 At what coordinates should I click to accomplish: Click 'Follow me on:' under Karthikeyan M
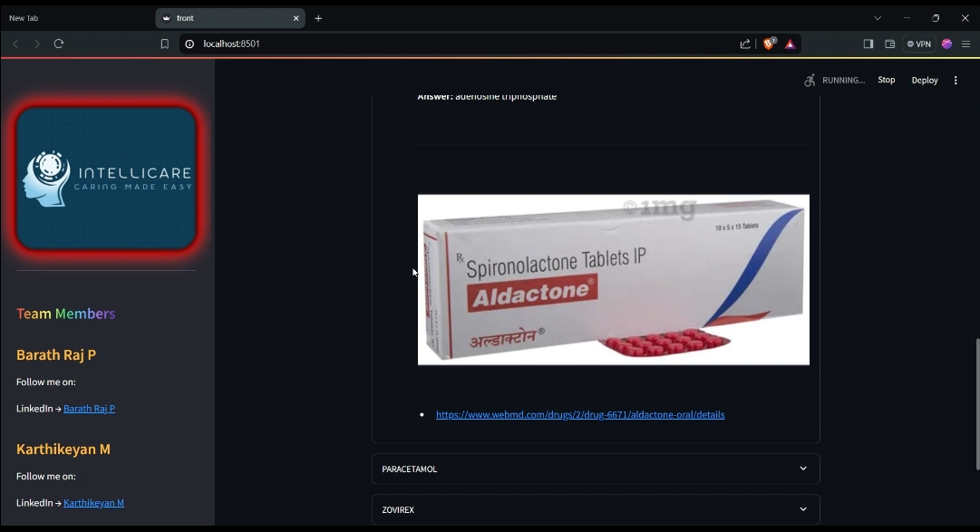45,477
